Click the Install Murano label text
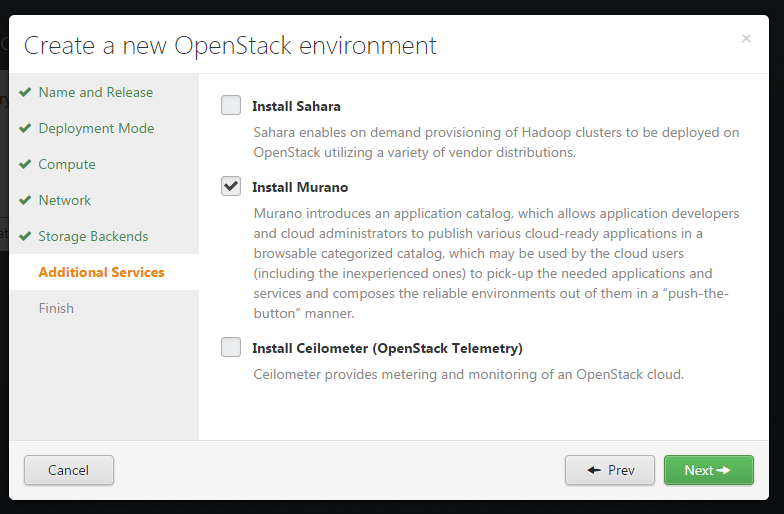 [x=300, y=187]
